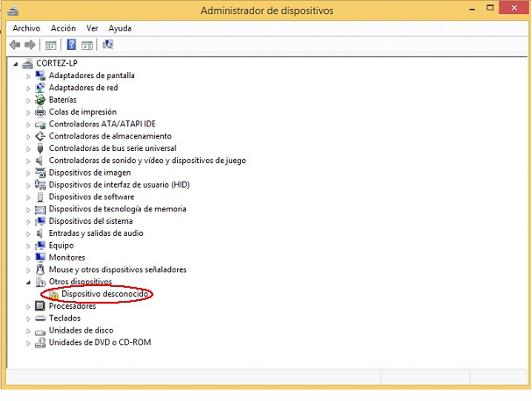Image resolution: width=532 pixels, height=401 pixels.
Task: Click the show/hide console tree toolbar icon
Action: [51, 45]
